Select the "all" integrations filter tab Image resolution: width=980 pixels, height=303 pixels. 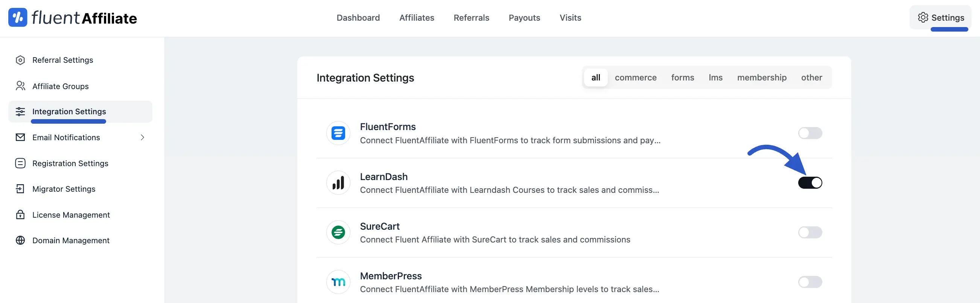pos(595,77)
